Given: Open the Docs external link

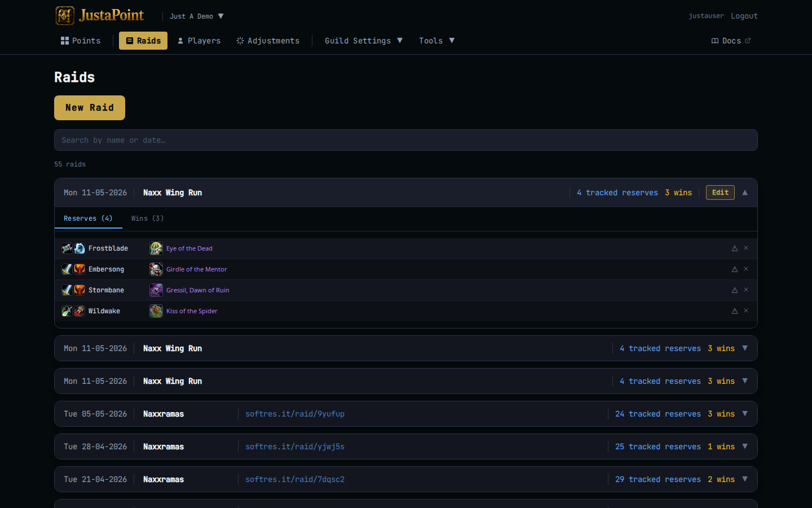Looking at the screenshot, I should pos(731,41).
